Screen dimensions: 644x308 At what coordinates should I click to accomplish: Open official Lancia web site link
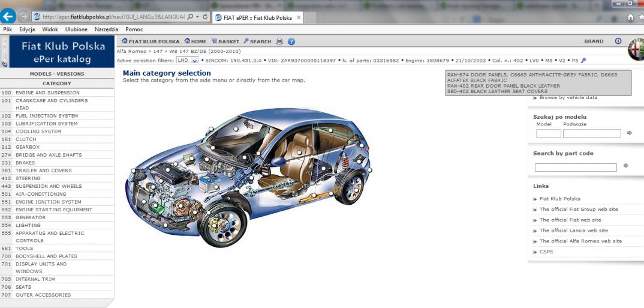pos(574,231)
